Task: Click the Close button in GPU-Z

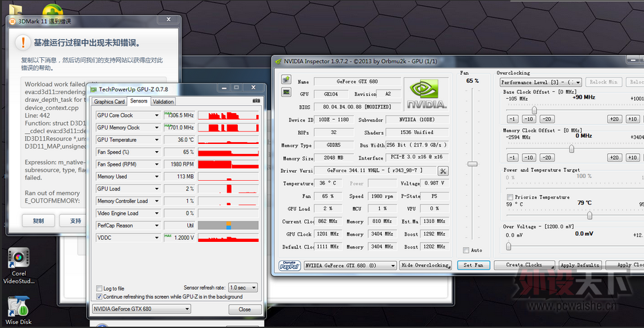Action: click(244, 309)
